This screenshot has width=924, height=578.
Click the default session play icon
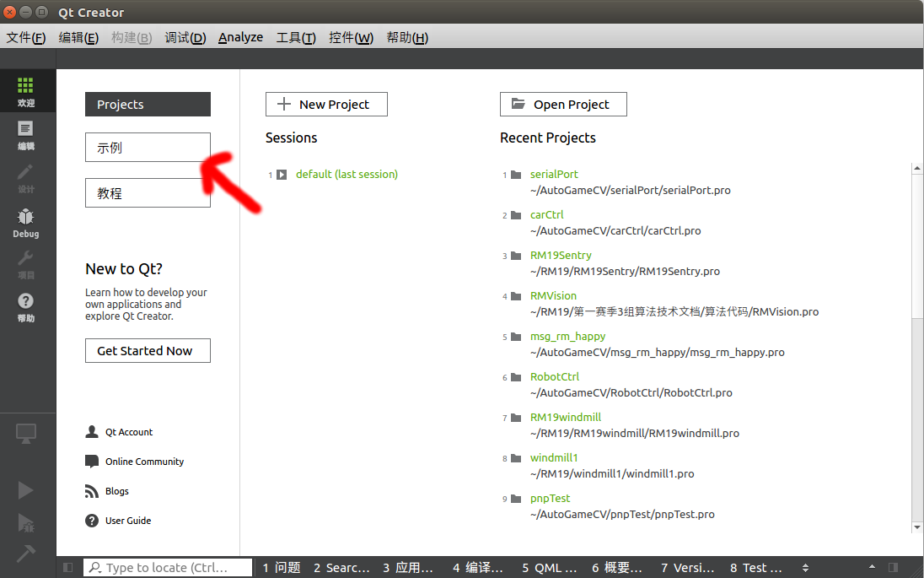282,175
